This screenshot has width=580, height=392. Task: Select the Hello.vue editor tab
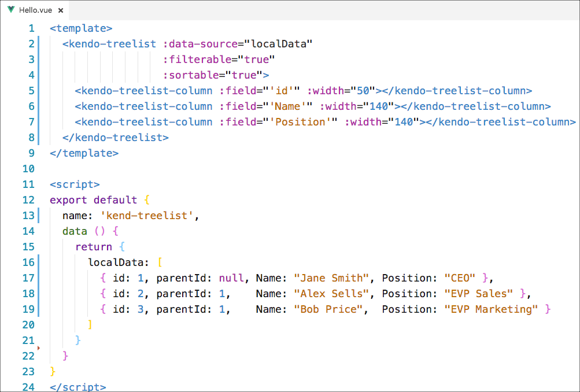pyautogui.click(x=35, y=10)
